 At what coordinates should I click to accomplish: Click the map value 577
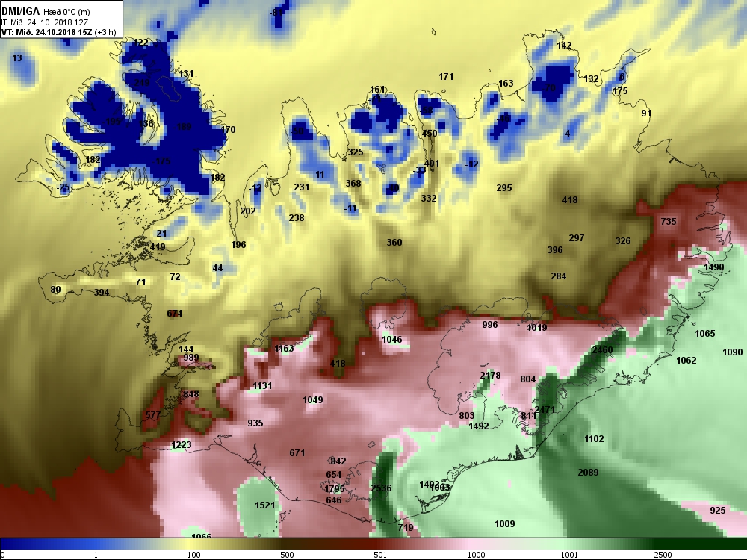point(153,415)
